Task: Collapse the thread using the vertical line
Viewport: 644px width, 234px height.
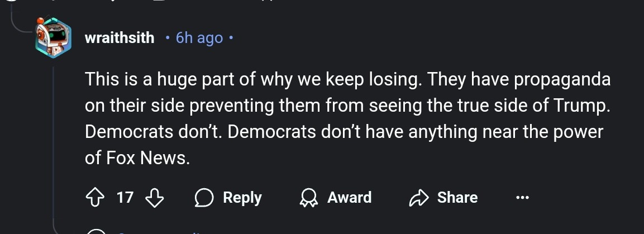Action: [54, 140]
